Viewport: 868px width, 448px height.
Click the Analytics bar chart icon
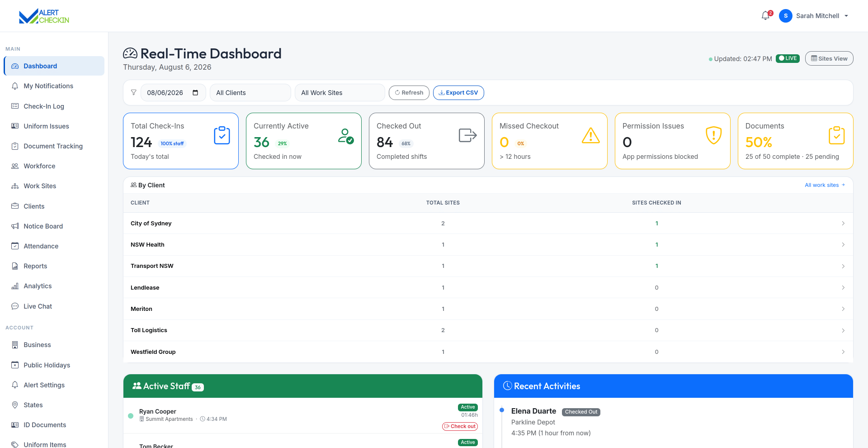15,286
